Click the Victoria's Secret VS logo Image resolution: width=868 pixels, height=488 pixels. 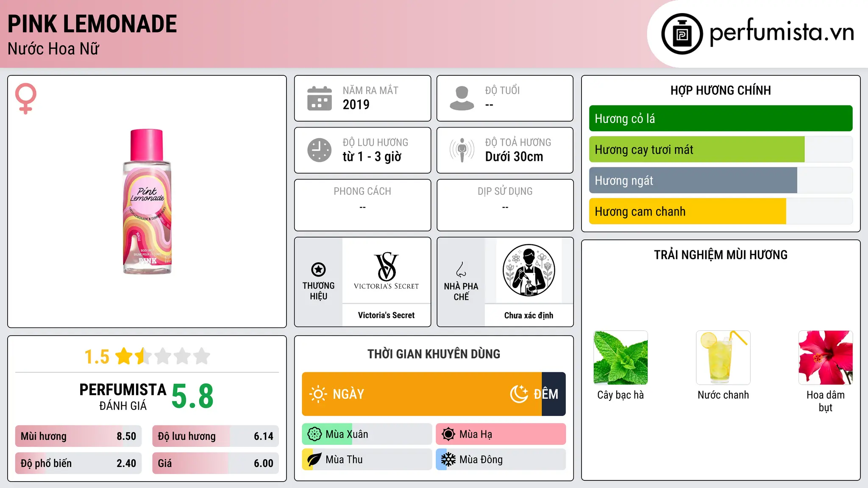pos(386,270)
